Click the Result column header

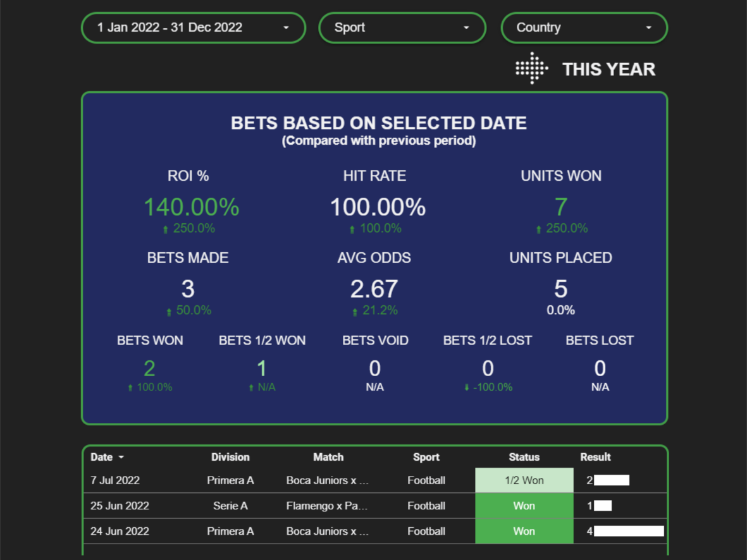[x=595, y=457]
